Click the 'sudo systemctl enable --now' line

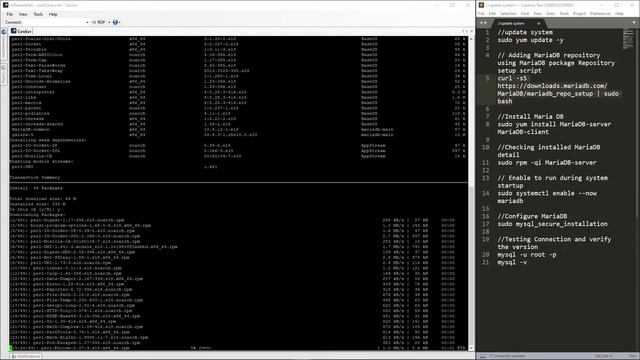[x=547, y=193]
